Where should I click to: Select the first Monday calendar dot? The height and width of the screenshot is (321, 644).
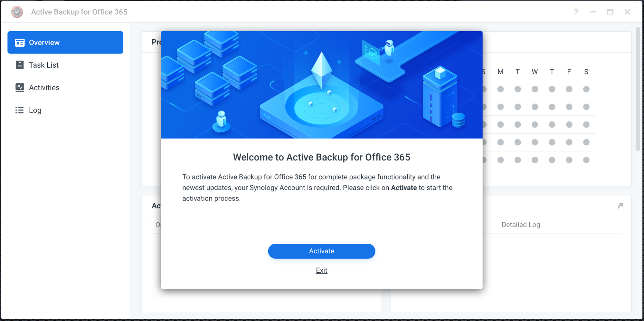(500, 89)
